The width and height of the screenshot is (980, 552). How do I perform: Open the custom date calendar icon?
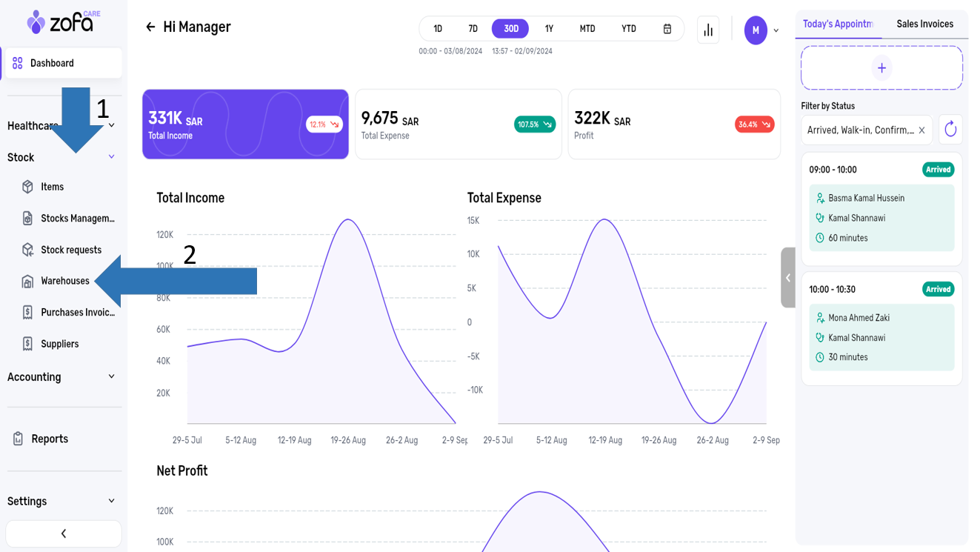(x=667, y=29)
